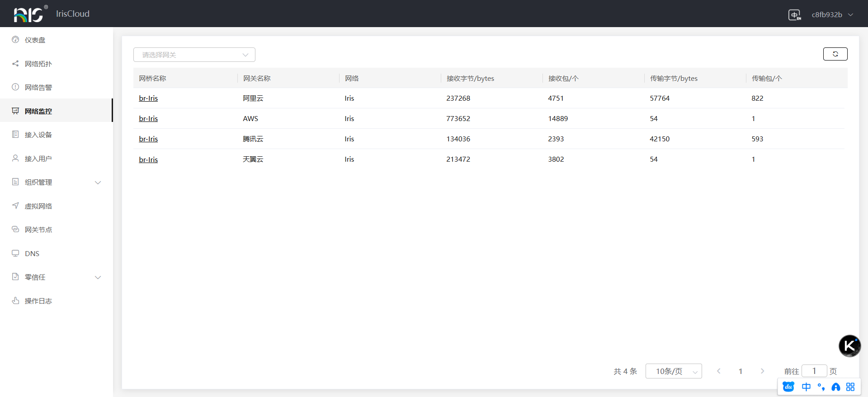Click the refresh icon button
The image size is (868, 397).
click(x=835, y=54)
